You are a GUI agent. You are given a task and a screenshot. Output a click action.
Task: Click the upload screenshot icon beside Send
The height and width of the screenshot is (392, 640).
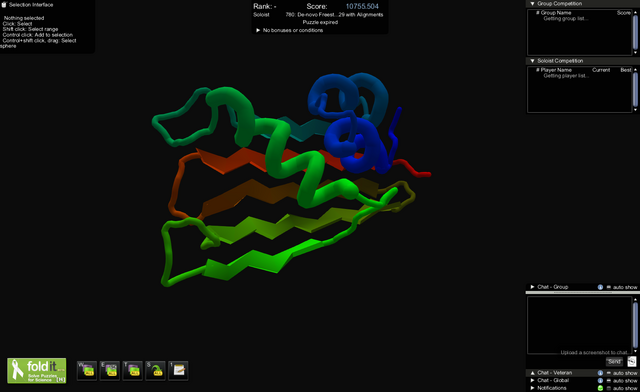(x=631, y=361)
